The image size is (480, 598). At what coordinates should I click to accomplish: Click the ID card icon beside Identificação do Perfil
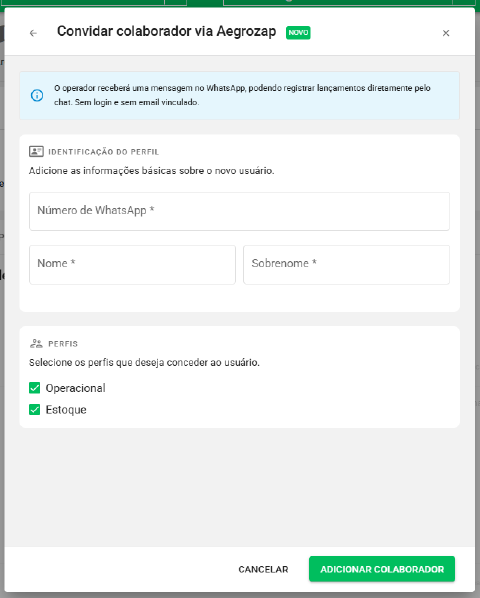point(36,151)
